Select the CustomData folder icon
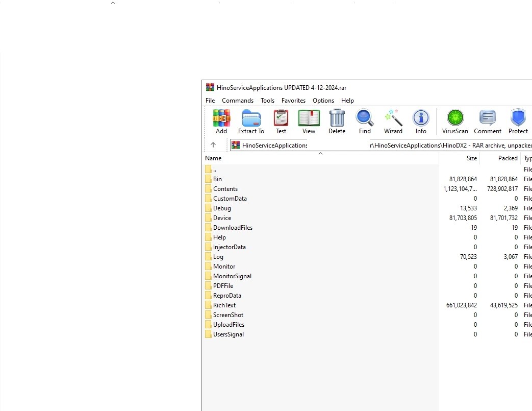Viewport: 532px width, 411px height. (208, 199)
